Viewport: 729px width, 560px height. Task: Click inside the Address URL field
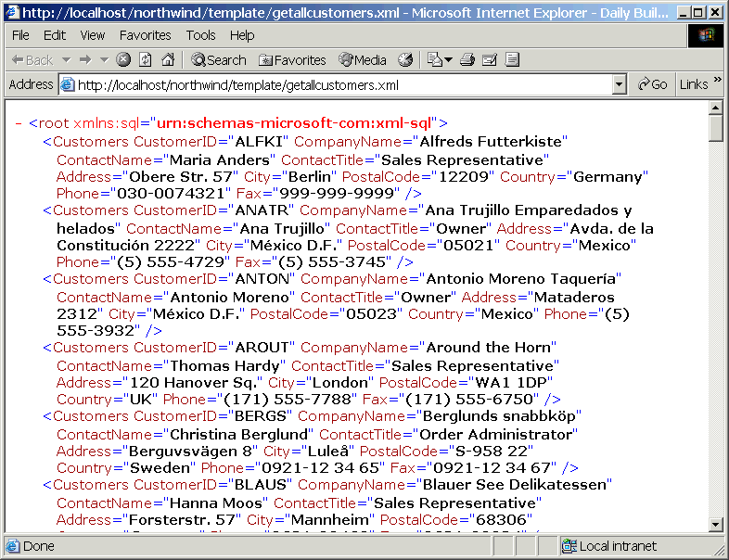[334, 84]
